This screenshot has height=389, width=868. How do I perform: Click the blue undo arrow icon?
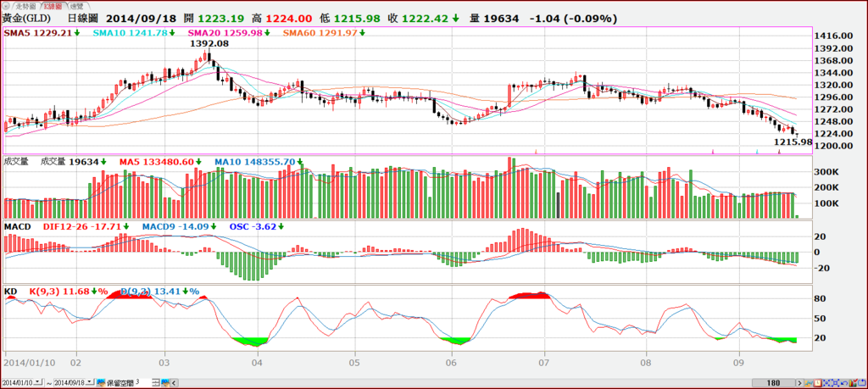(844, 383)
